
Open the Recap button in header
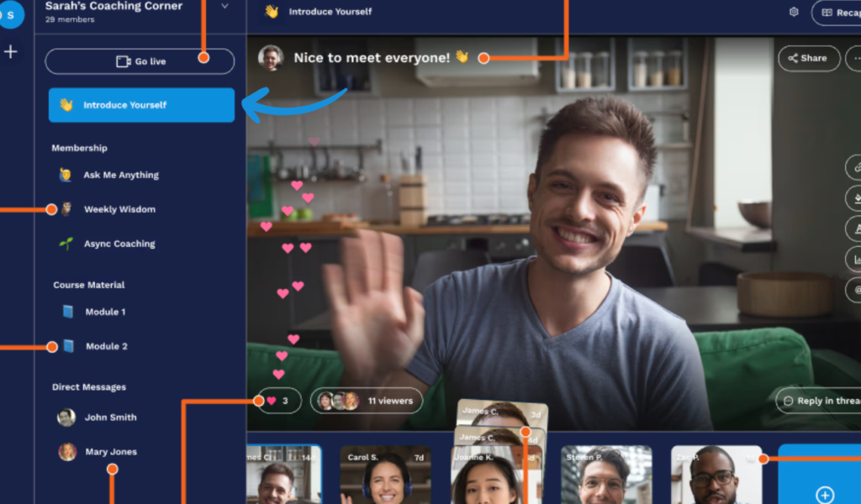[x=837, y=13]
